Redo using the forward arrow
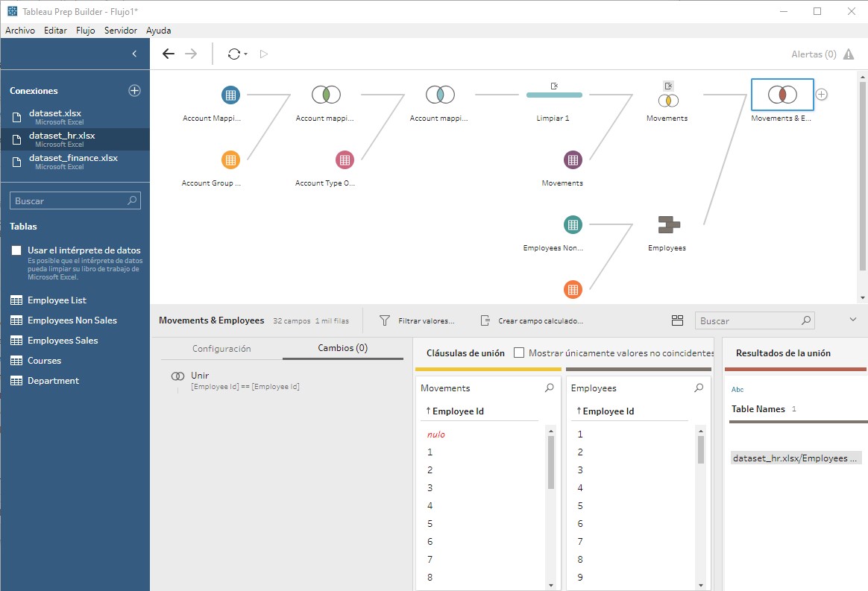The width and height of the screenshot is (868, 591). click(191, 54)
